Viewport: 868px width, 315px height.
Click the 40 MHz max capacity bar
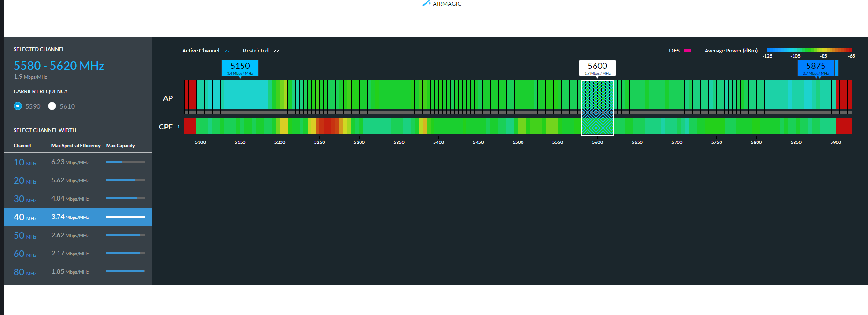tap(125, 217)
